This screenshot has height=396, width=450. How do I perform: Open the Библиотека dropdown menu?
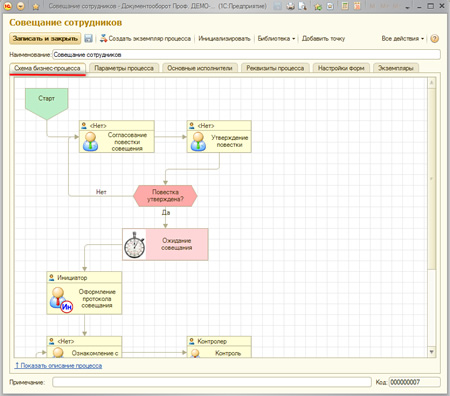coord(276,39)
